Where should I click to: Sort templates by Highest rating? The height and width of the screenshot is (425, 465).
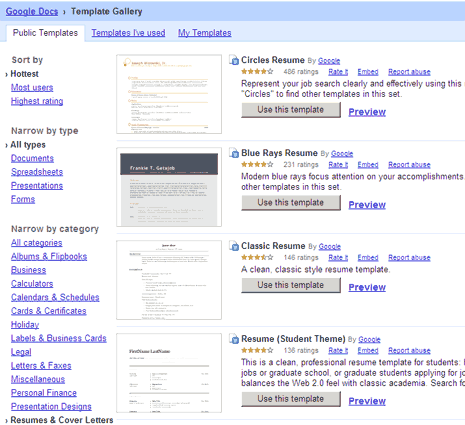click(37, 101)
